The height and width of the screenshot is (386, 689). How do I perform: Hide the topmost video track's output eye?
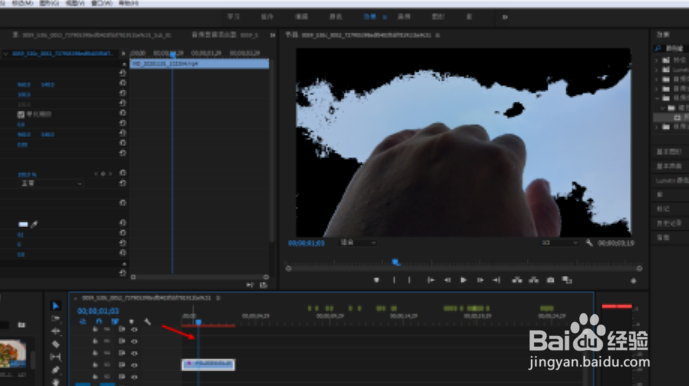[x=134, y=329]
